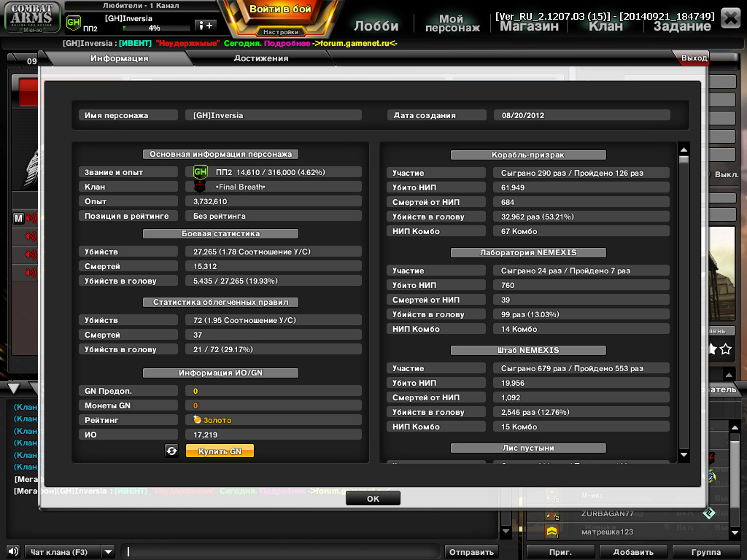The image size is (747, 560).
Task: Click the Группа button
Action: [706, 552]
